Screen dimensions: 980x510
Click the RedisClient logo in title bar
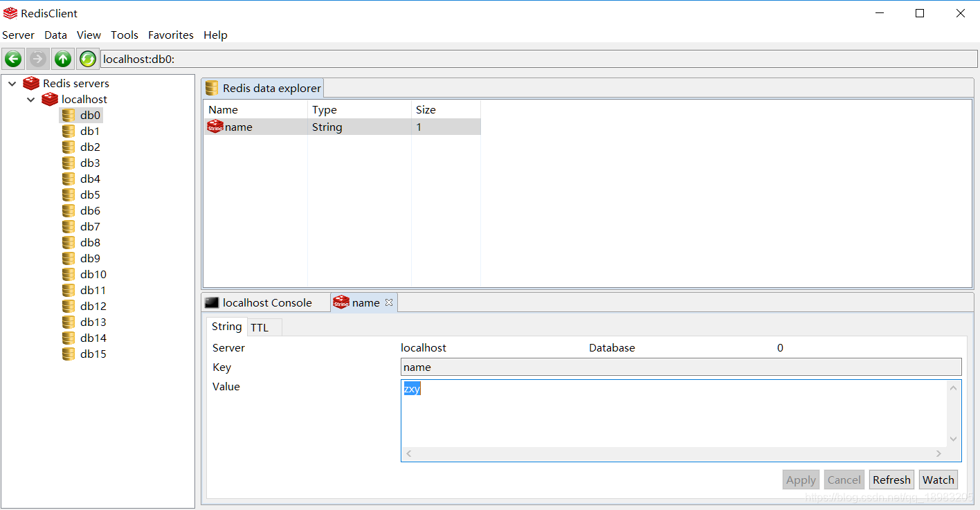pyautogui.click(x=10, y=13)
